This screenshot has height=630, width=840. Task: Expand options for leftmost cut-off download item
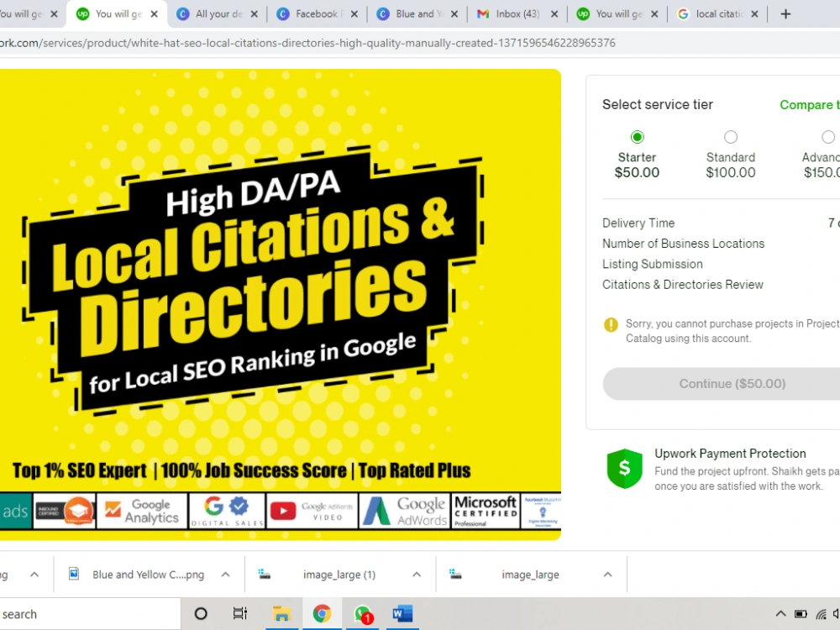click(34, 575)
